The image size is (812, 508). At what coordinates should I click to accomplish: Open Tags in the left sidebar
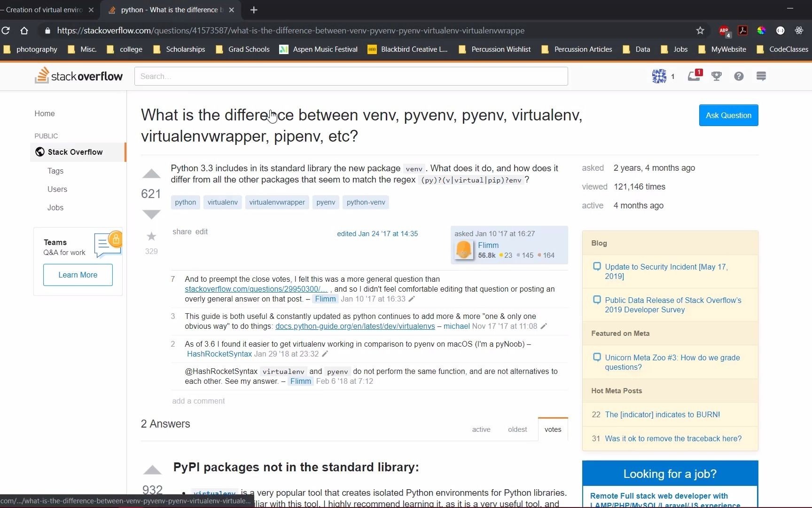[55, 171]
